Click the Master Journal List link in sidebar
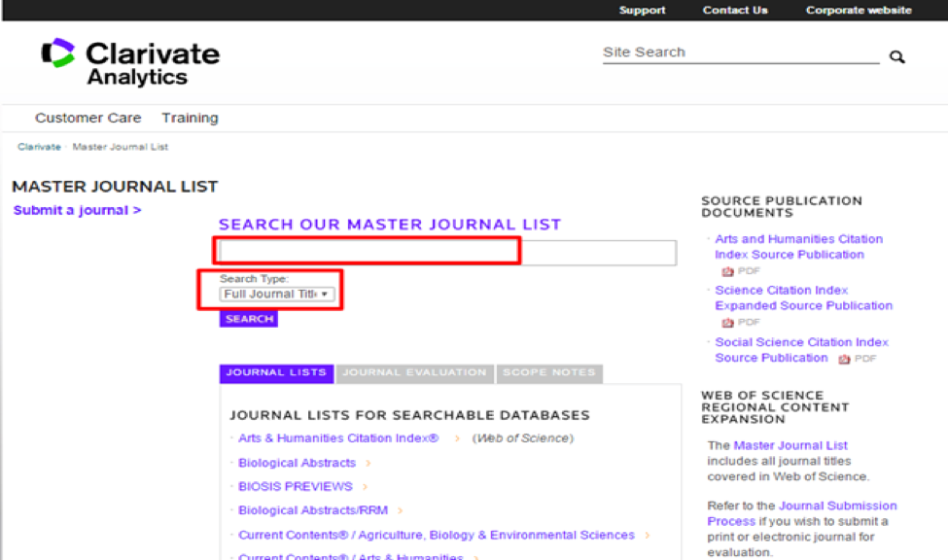Image resolution: width=948 pixels, height=560 pixels. tap(790, 445)
